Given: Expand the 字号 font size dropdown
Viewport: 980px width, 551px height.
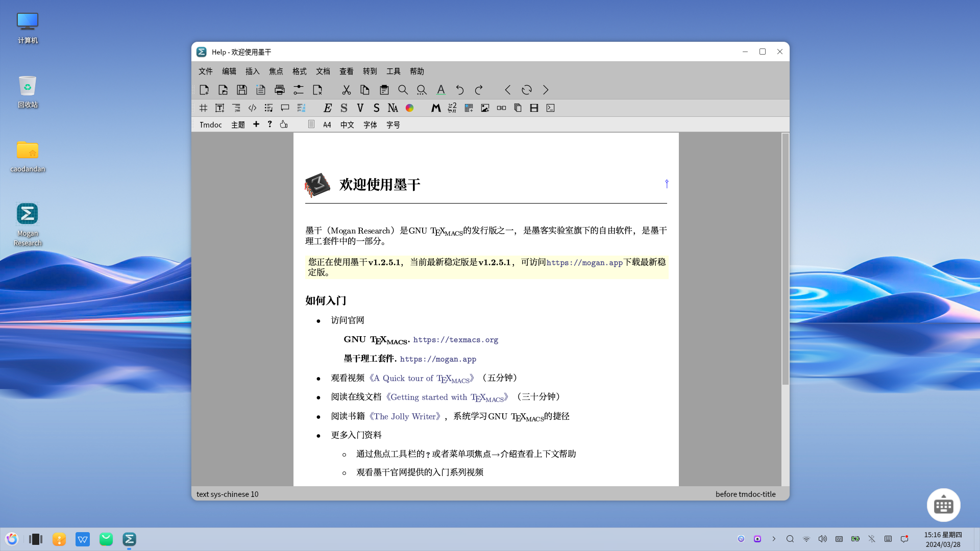Looking at the screenshot, I should 393,124.
